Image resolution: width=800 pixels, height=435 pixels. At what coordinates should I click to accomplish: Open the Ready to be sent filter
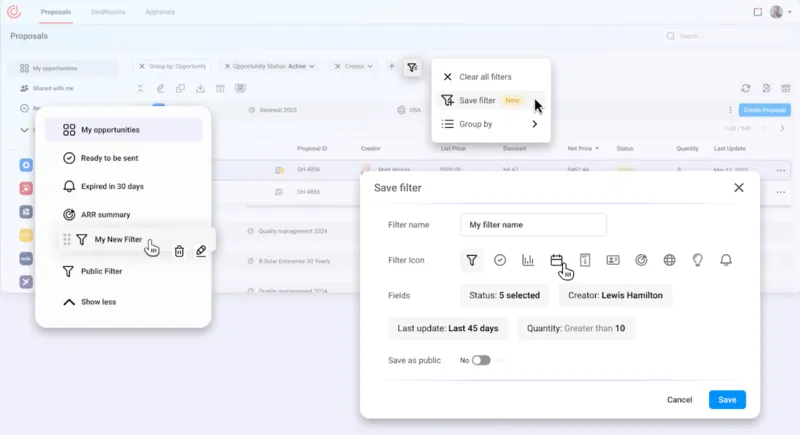tap(111, 158)
